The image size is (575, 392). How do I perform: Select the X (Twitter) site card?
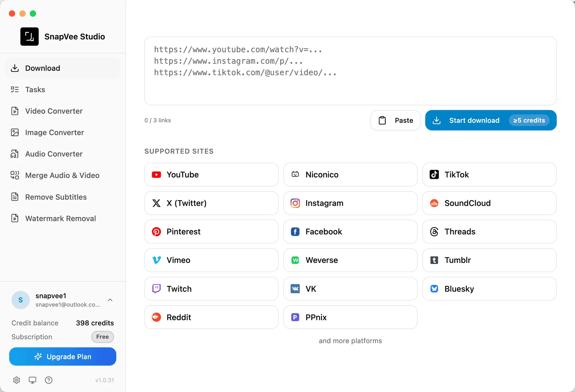[x=211, y=203]
